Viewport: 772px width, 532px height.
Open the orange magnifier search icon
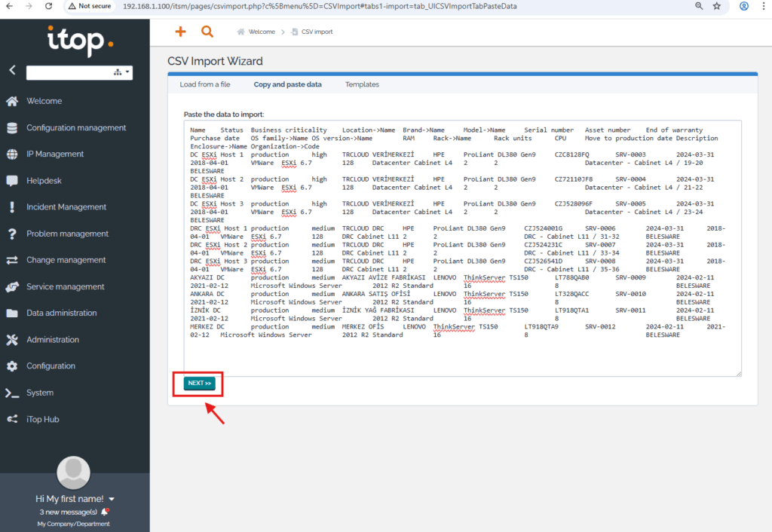(207, 32)
